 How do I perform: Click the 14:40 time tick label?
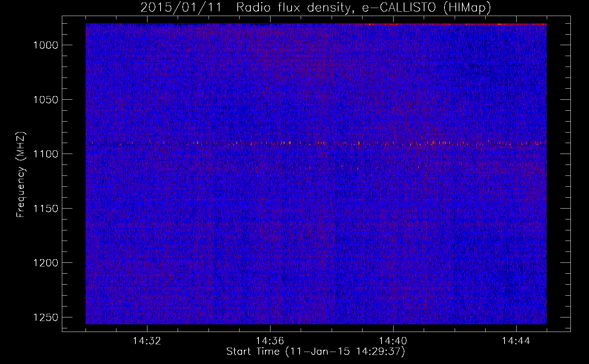click(x=393, y=341)
